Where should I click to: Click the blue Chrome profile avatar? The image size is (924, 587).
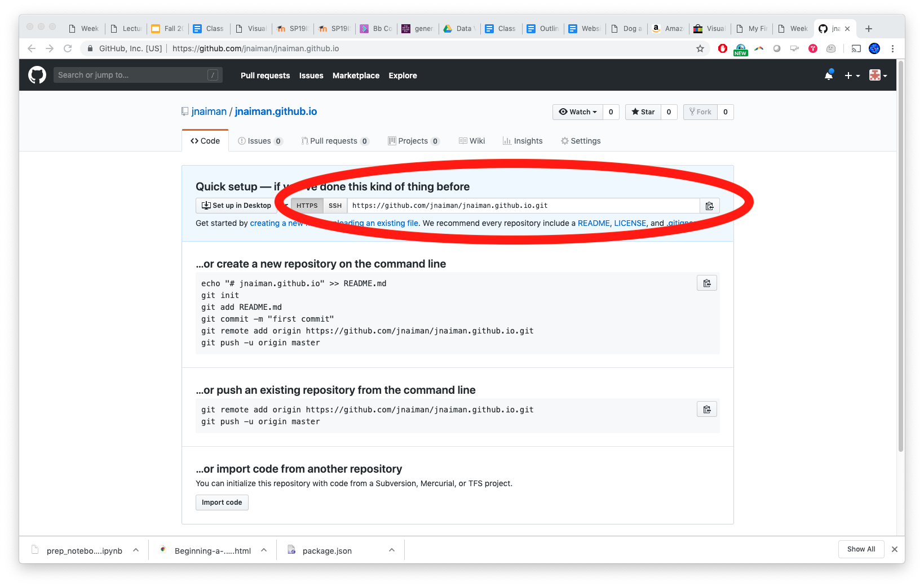(874, 48)
